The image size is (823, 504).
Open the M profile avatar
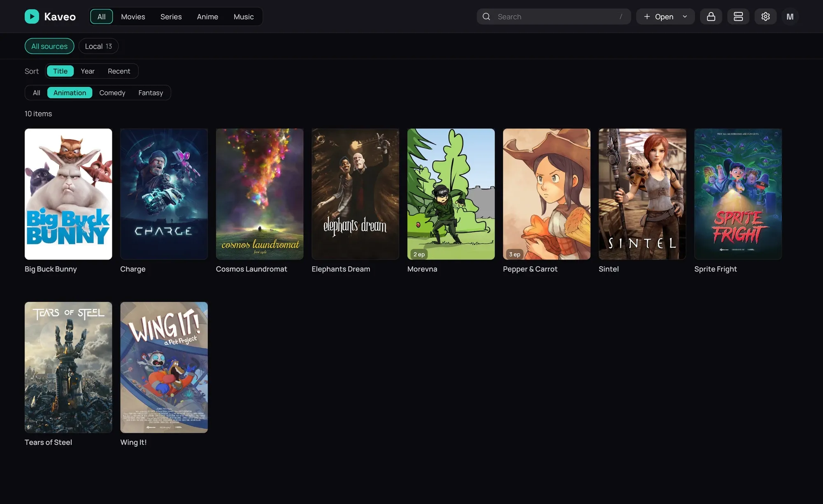tap(790, 16)
